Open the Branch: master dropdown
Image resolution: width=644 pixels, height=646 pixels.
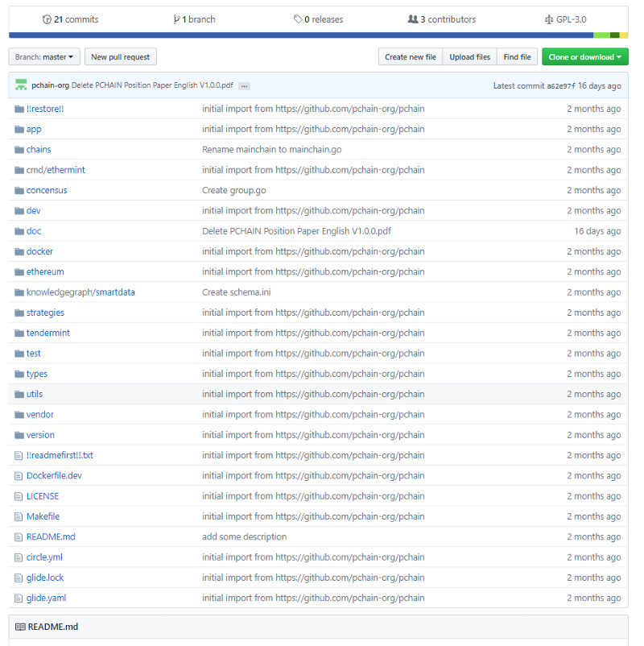[44, 57]
